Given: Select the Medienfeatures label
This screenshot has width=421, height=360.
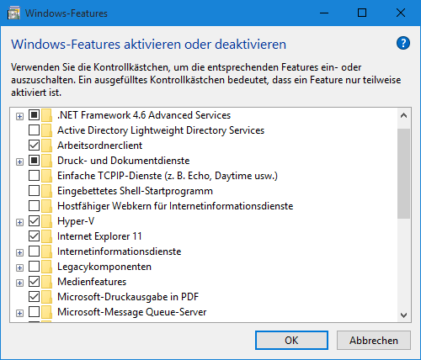Looking at the screenshot, I should [92, 282].
